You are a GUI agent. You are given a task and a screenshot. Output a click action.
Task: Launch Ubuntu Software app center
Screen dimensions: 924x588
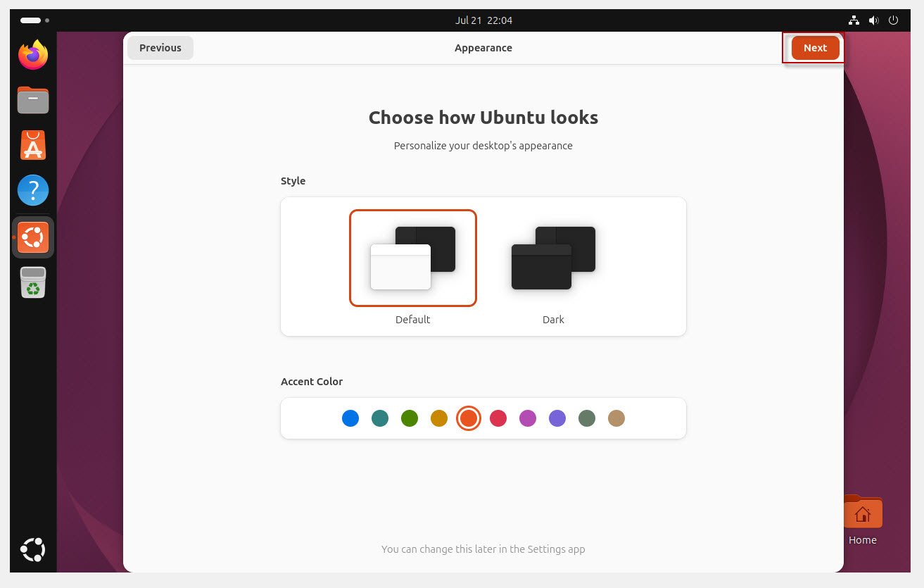point(33,145)
